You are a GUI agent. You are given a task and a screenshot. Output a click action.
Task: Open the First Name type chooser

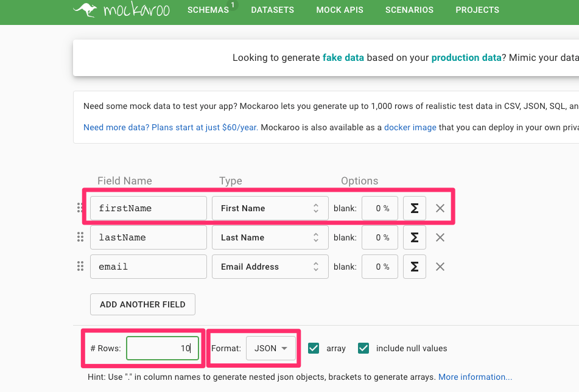pos(270,208)
